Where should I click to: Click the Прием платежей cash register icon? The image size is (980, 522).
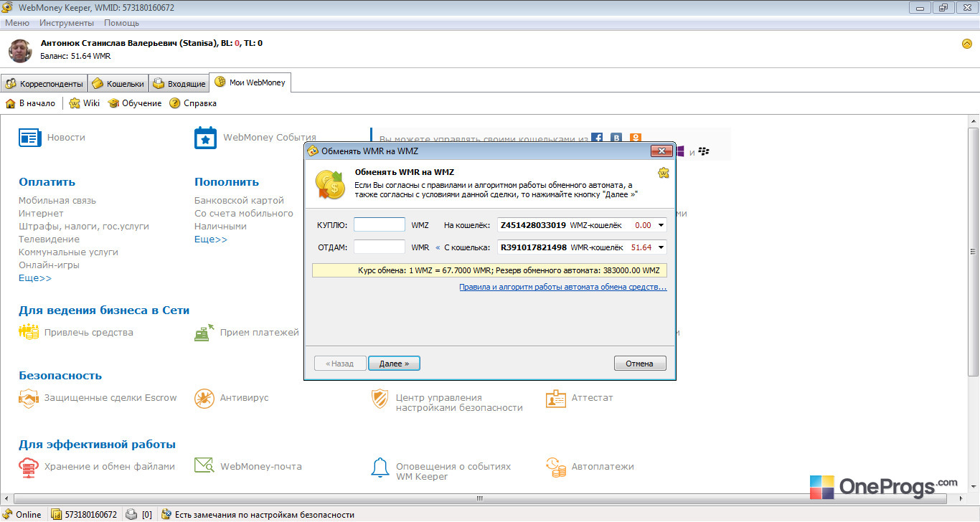204,333
